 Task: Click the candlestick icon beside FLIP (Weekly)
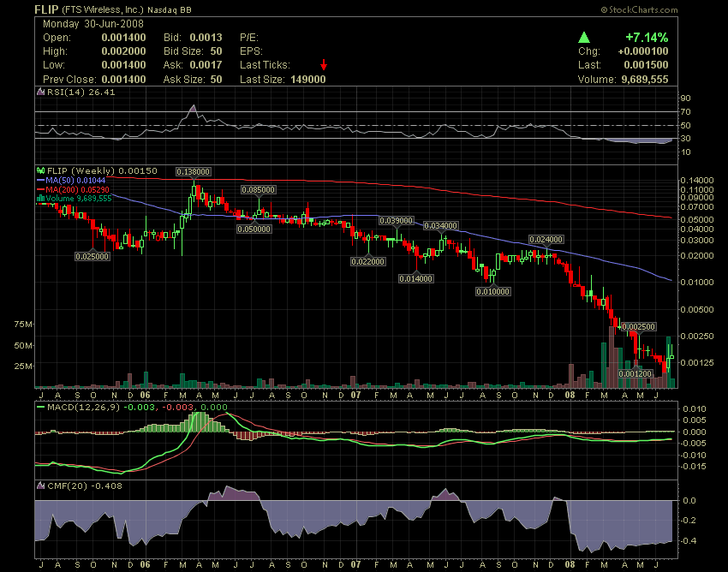click(41, 171)
